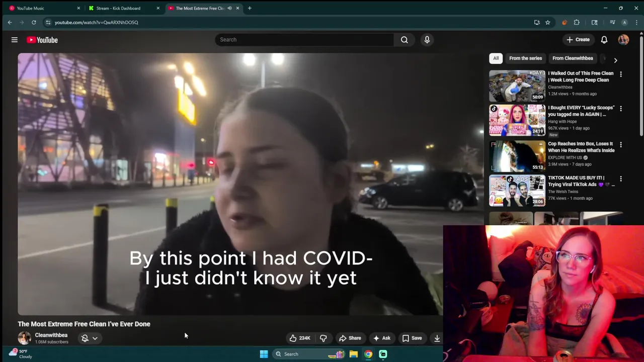Image resolution: width=644 pixels, height=362 pixels.
Task: Open the Chrome profile A icon
Action: point(624,22)
